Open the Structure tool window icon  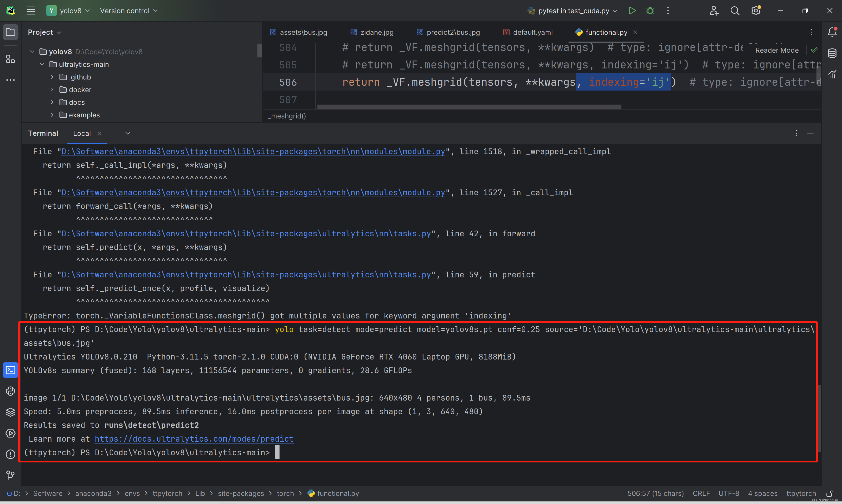tap(11, 59)
